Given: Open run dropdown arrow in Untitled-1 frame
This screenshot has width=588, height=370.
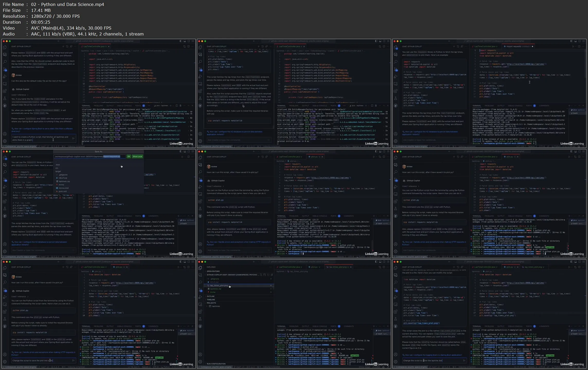Looking at the screenshot, I should pyautogui.click(x=576, y=47).
